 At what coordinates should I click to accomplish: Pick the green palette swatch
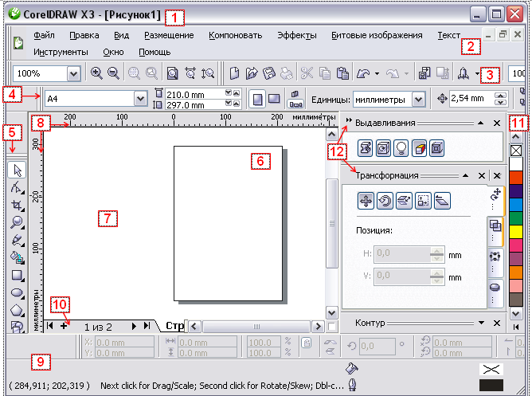[x=516, y=218]
